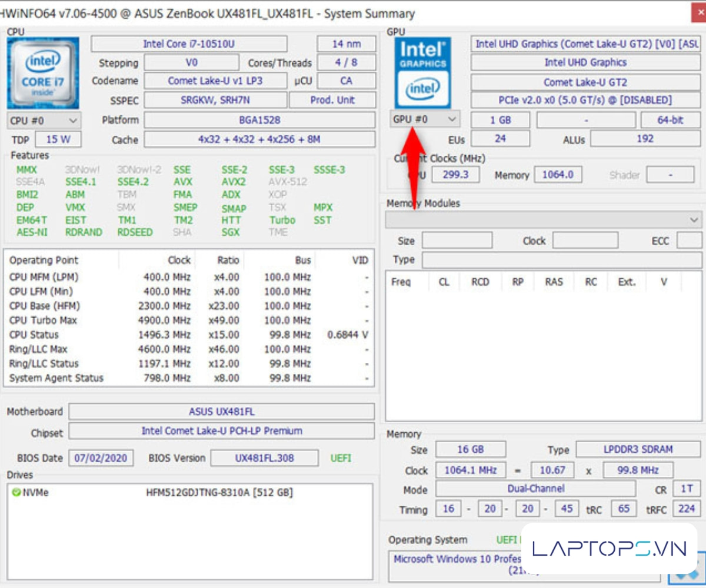Click the Memory Size 16 GB field
The width and height of the screenshot is (706, 588).
pos(471,450)
